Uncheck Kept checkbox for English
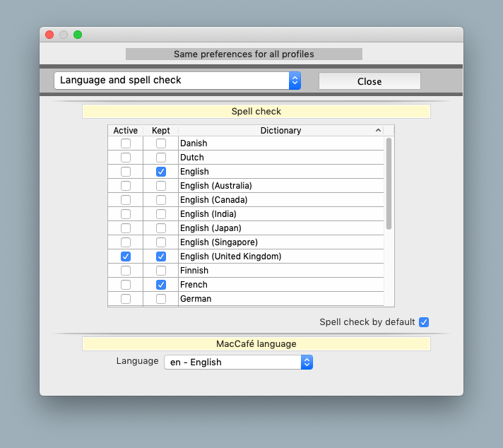503x448 pixels. click(x=161, y=172)
